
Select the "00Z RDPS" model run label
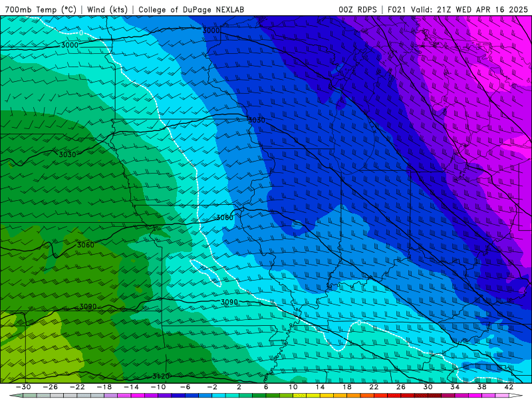click(358, 9)
